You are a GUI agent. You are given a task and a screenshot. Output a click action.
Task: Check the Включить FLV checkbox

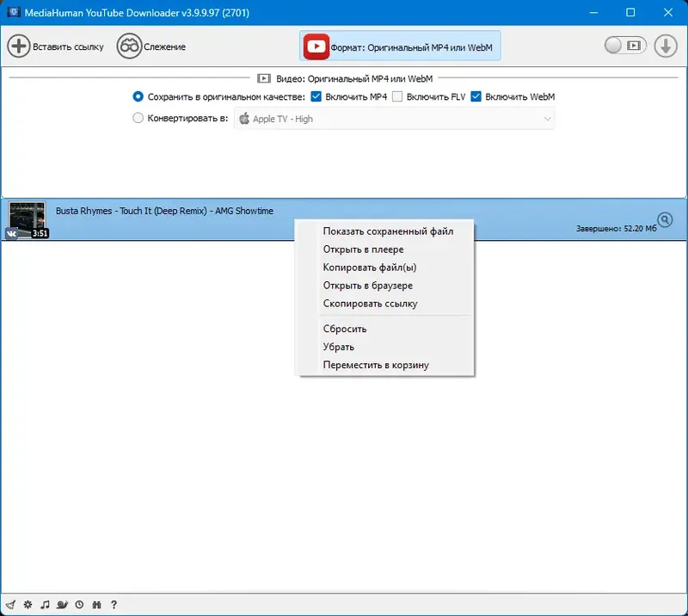coord(397,96)
